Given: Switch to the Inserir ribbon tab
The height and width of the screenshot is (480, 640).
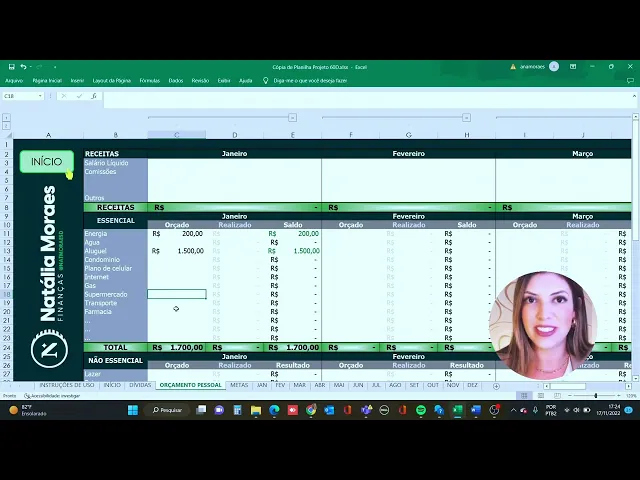Looking at the screenshot, I should [x=77, y=81].
